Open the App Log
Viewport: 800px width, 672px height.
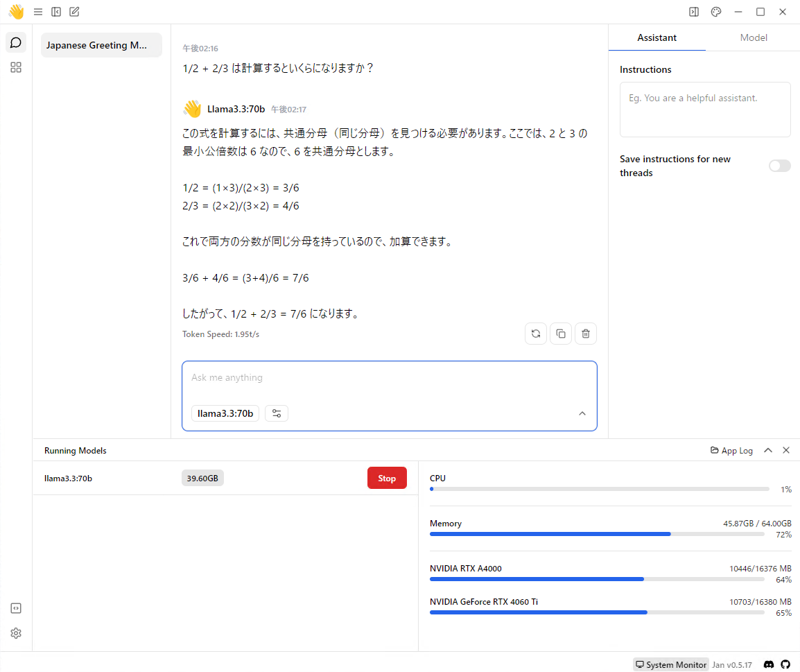click(x=731, y=451)
